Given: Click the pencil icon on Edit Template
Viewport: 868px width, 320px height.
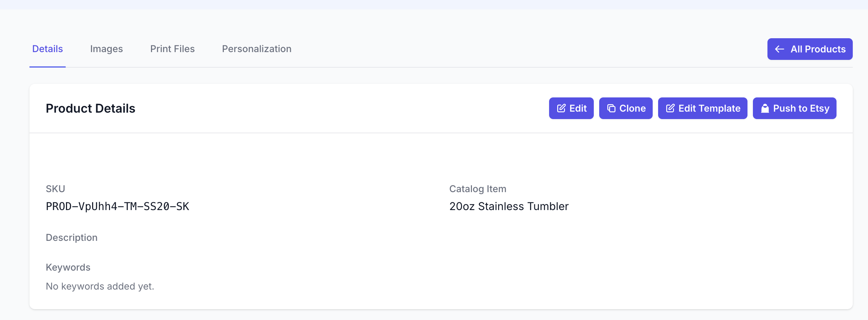Looking at the screenshot, I should (670, 108).
